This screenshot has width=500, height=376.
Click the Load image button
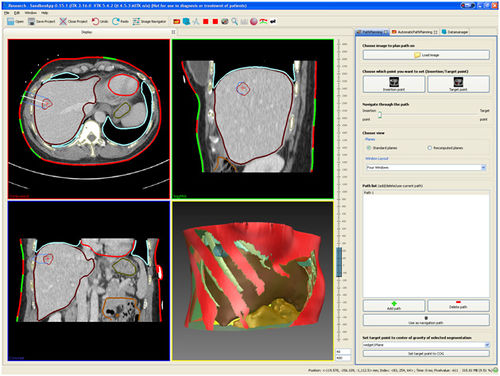point(426,55)
